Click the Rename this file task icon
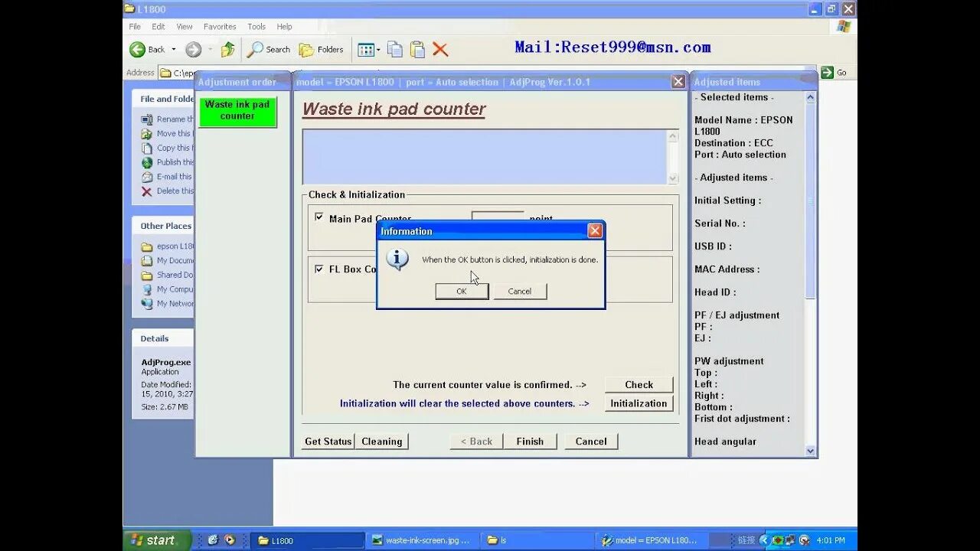Screen dimensions: 980x551 (147, 119)
